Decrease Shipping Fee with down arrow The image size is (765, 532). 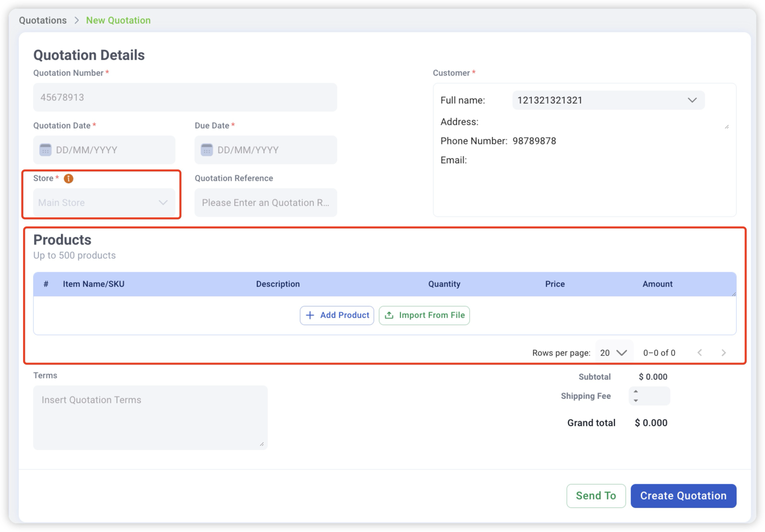636,400
